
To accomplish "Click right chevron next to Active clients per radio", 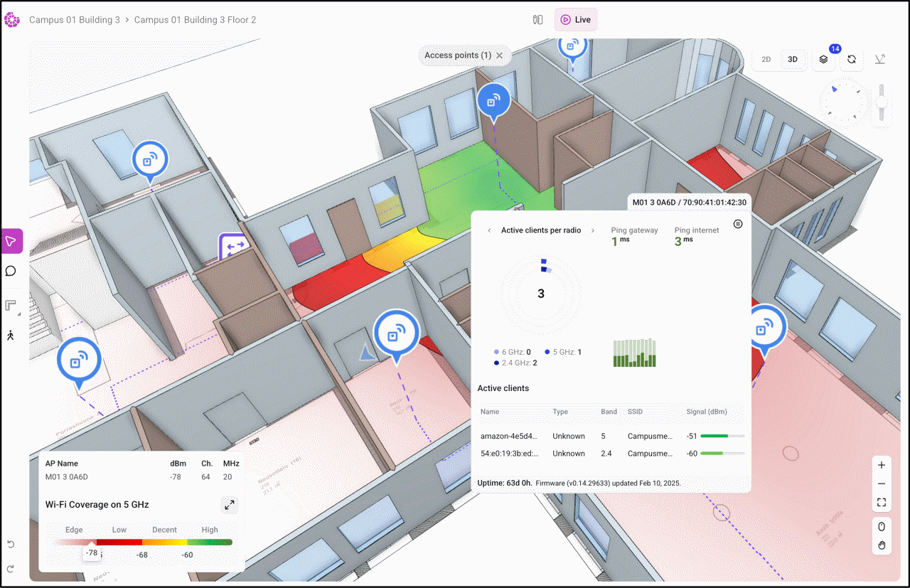I will (x=592, y=230).
